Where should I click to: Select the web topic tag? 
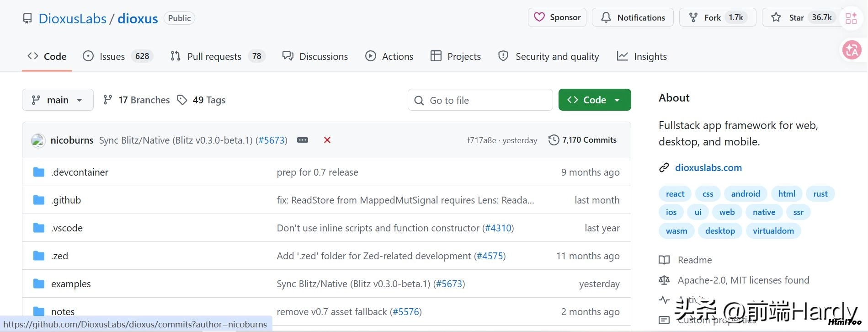pos(727,212)
